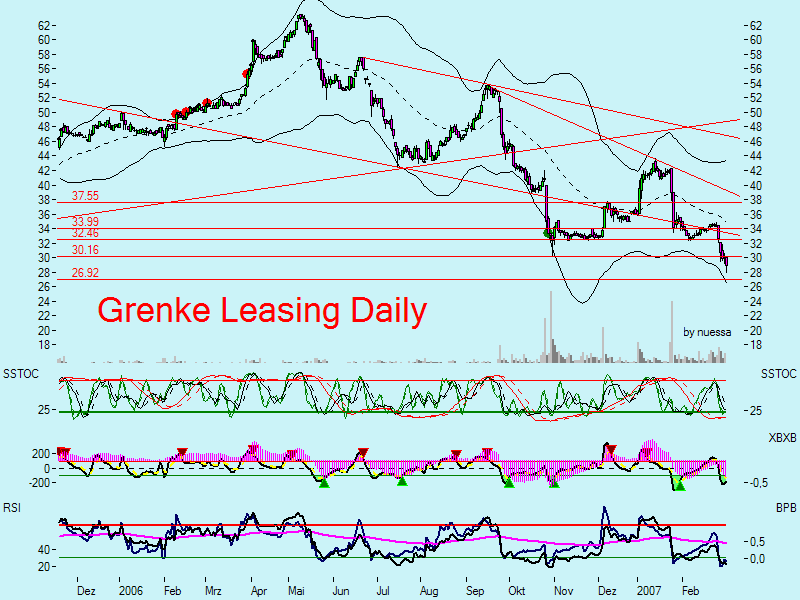Toggle the red overbought line in the SSTOC pane
The height and width of the screenshot is (600, 800).
400,379
